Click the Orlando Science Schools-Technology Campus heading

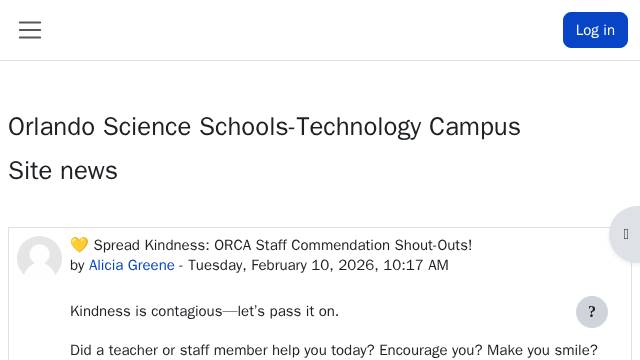point(264,127)
